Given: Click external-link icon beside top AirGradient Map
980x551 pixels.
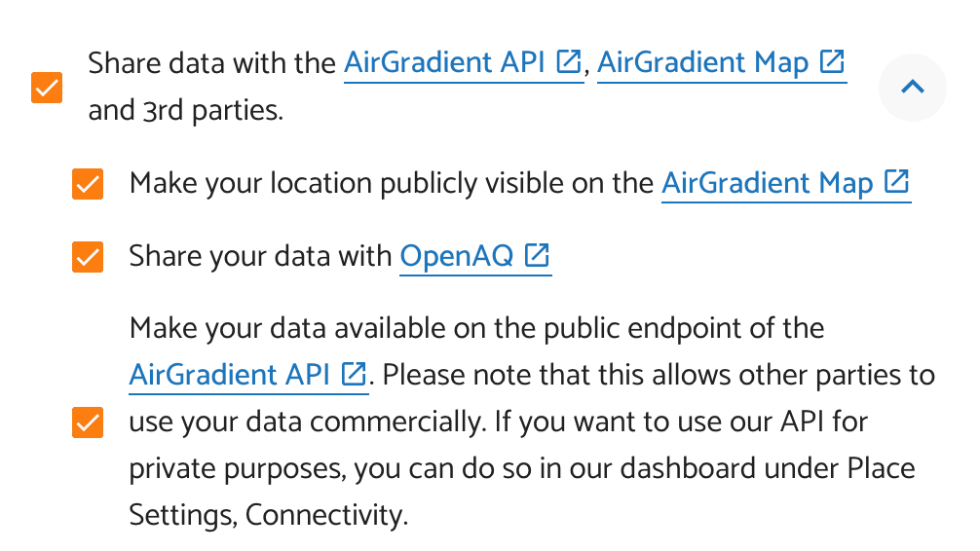Looking at the screenshot, I should [x=831, y=63].
